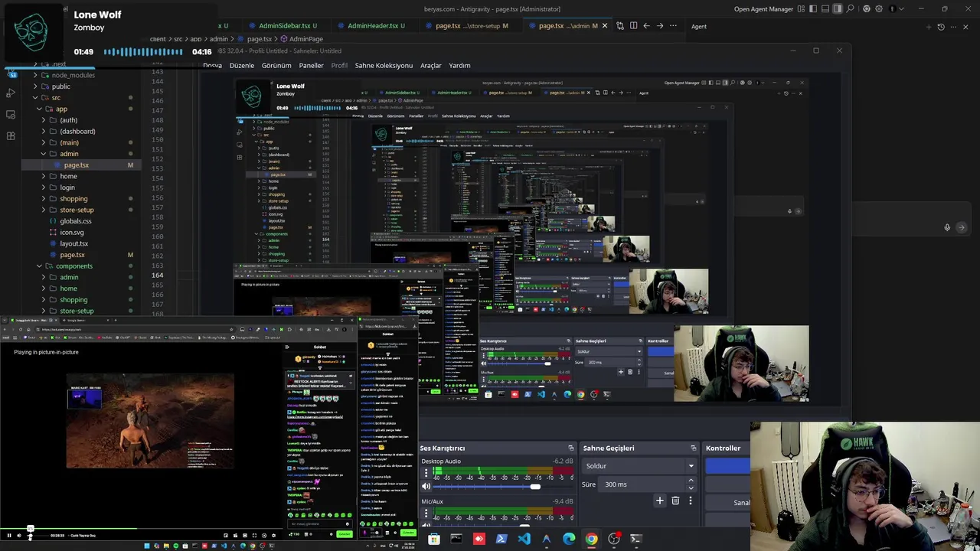Toggle the Agent side panel layout button

pos(838,8)
